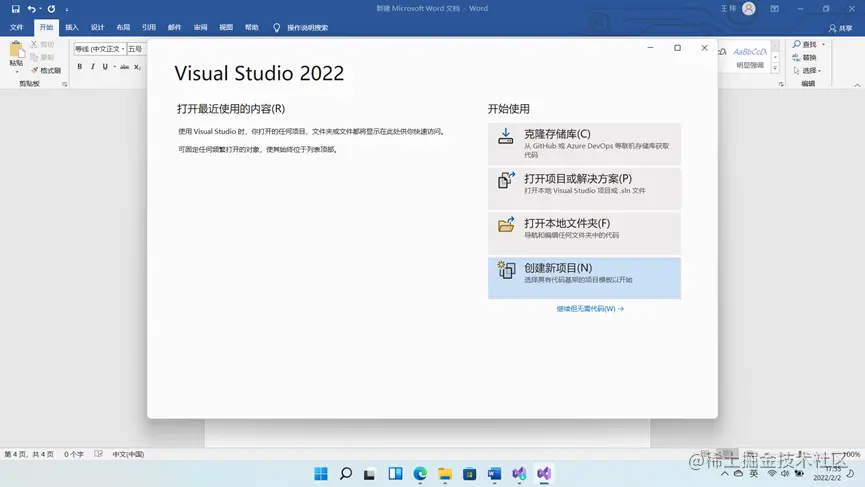Click Open local folder (打开本地文件夹) button
Screen dimensions: 865x487
(x=584, y=233)
